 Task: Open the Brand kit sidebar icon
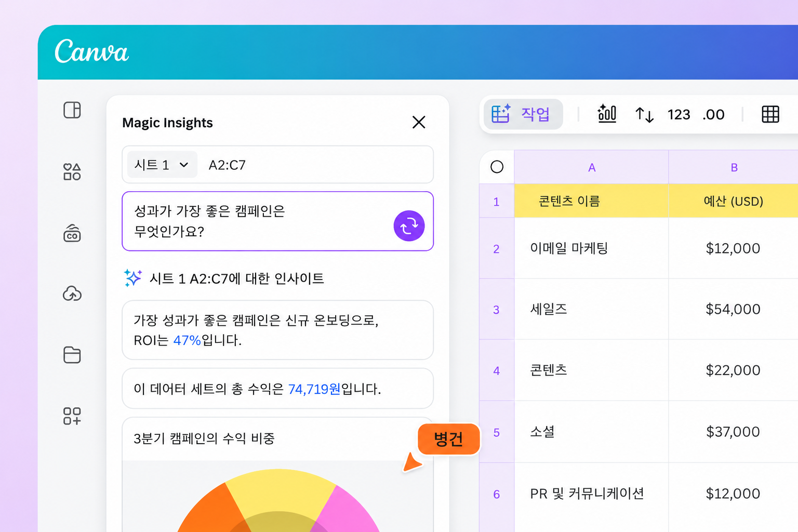72,233
